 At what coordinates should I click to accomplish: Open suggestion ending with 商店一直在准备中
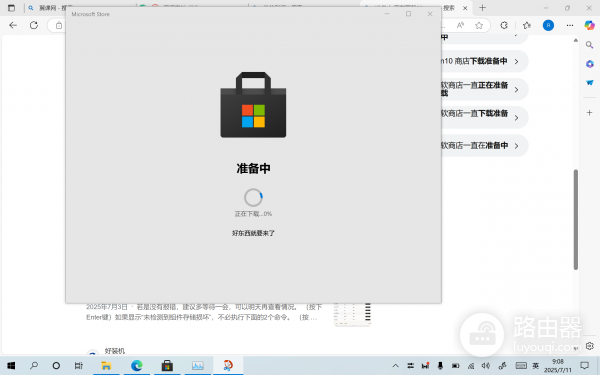pyautogui.click(x=485, y=145)
